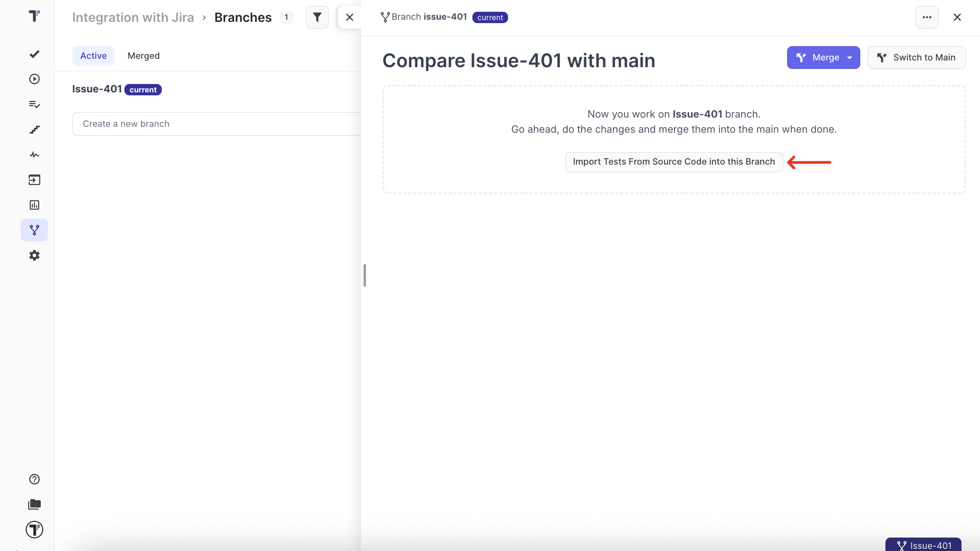Open Runs via the play circle icon
This screenshot has width=980, height=551.
click(34, 79)
